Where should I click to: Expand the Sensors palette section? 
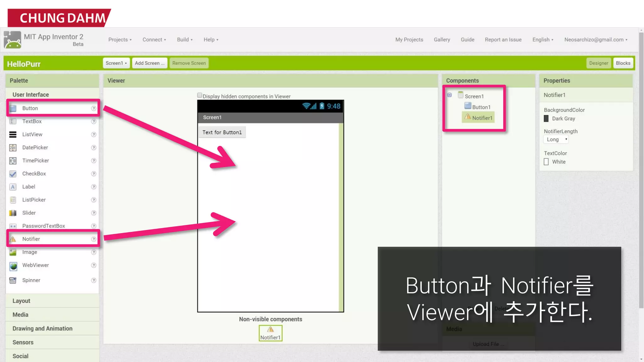pos(52,342)
